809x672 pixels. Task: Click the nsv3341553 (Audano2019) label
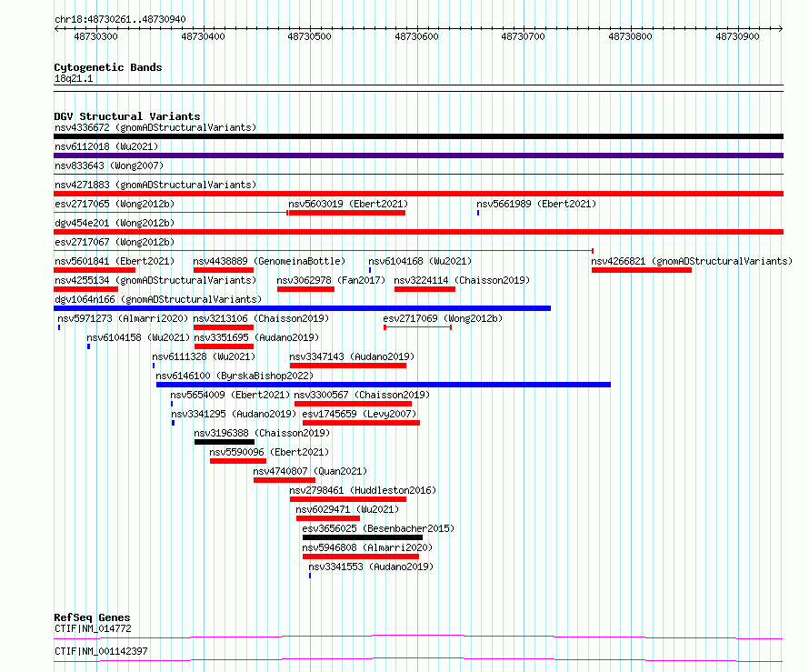(x=371, y=567)
